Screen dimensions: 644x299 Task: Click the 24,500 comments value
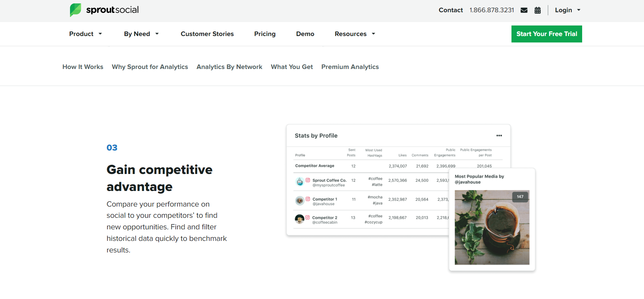(422, 180)
